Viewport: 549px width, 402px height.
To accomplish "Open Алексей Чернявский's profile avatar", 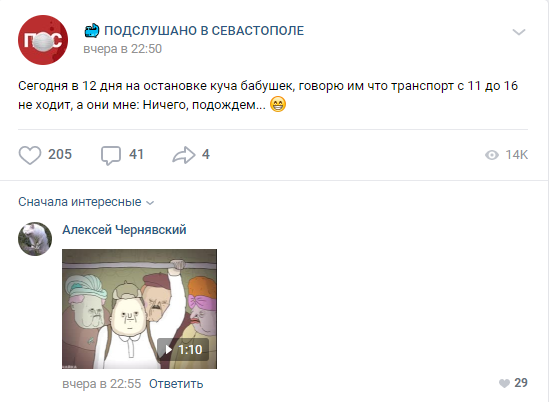I will pyautogui.click(x=35, y=239).
